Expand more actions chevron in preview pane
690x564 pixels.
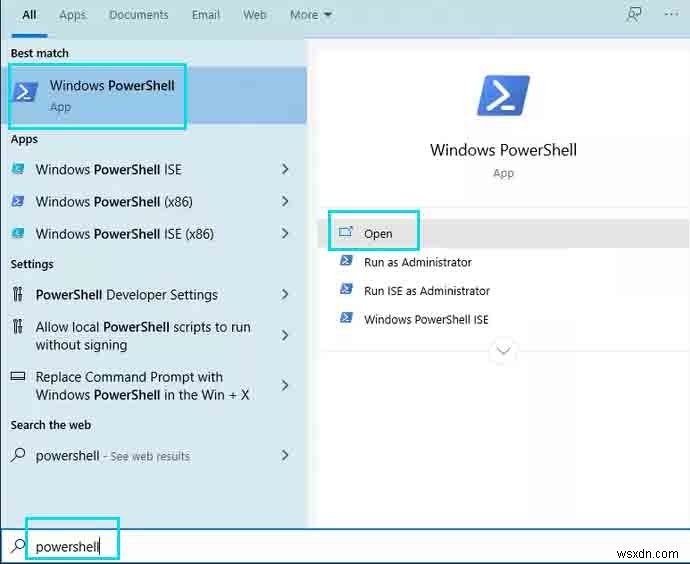pyautogui.click(x=503, y=351)
